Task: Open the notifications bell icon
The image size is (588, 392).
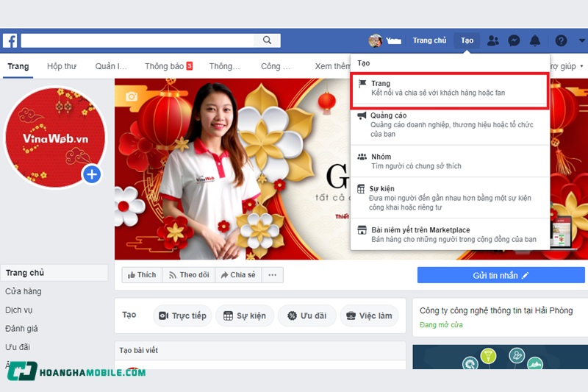Action: click(x=535, y=40)
